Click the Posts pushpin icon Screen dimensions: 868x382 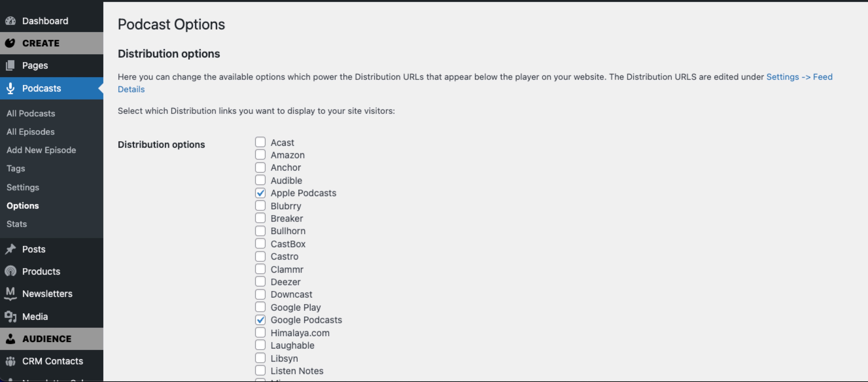[10, 249]
